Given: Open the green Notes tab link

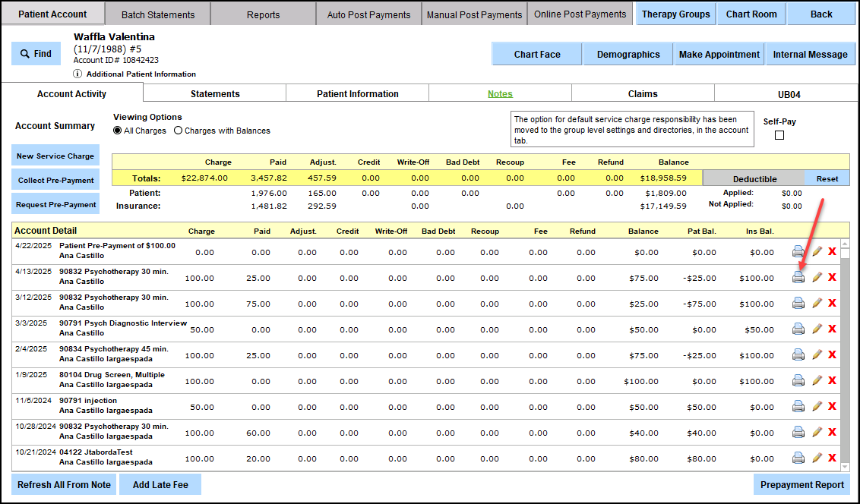Looking at the screenshot, I should [x=500, y=94].
